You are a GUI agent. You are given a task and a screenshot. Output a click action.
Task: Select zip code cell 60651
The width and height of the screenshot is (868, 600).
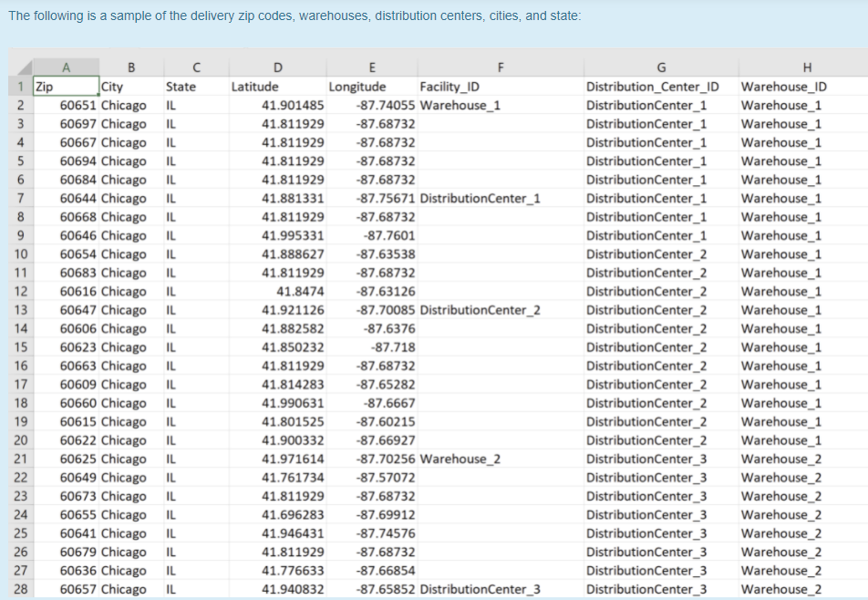point(66,105)
